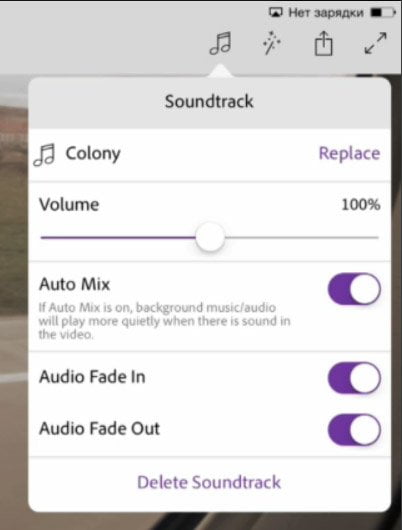402x530 pixels.
Task: Click the Volume slider knob
Action: (210, 237)
